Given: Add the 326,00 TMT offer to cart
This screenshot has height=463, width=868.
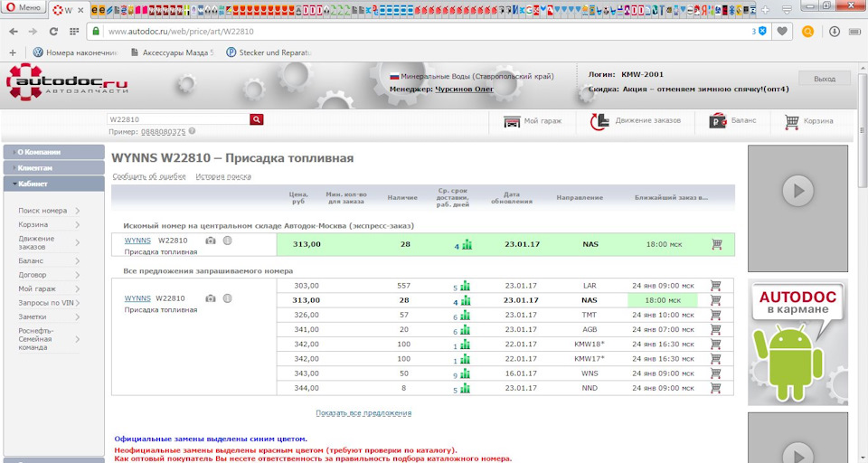Looking at the screenshot, I should [x=716, y=315].
